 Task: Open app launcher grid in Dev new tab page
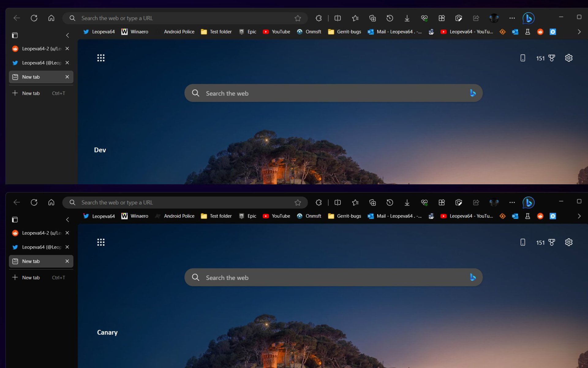(x=101, y=58)
